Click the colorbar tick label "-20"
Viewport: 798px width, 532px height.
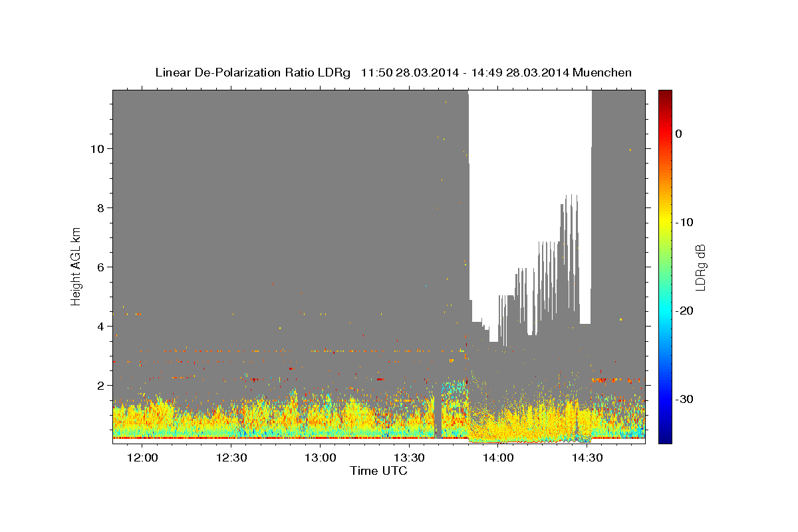click(x=685, y=311)
